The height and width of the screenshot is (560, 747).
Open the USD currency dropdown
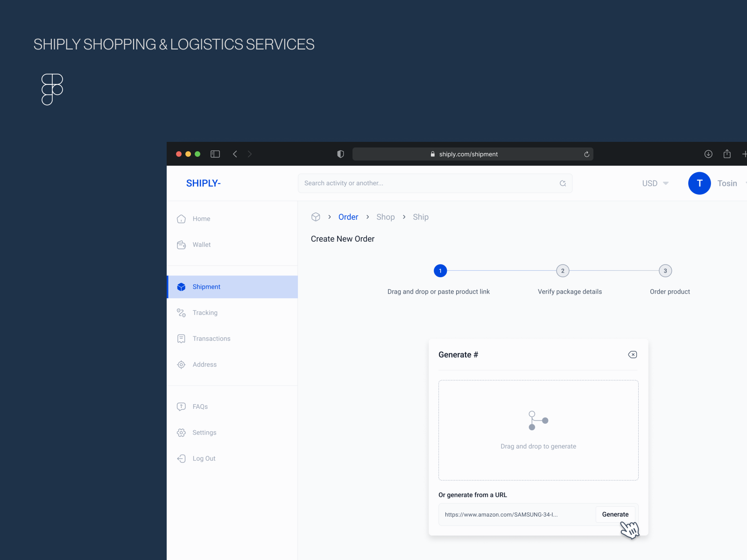pyautogui.click(x=655, y=183)
